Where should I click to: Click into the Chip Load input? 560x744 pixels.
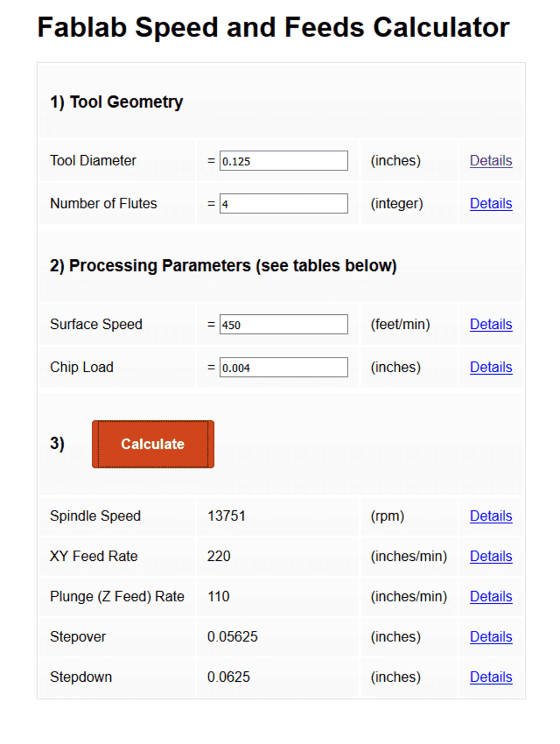tap(283, 368)
